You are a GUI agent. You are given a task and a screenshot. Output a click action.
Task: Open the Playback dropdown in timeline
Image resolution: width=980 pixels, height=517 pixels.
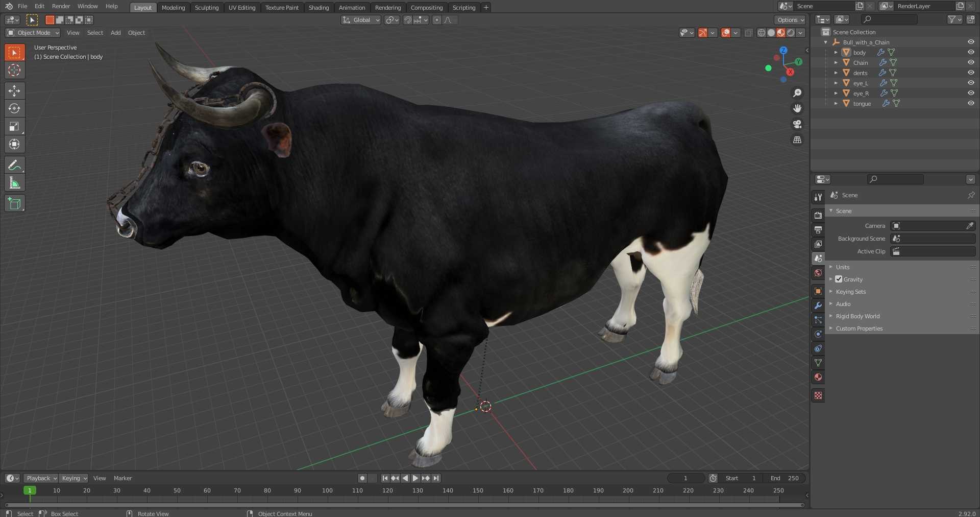point(41,478)
